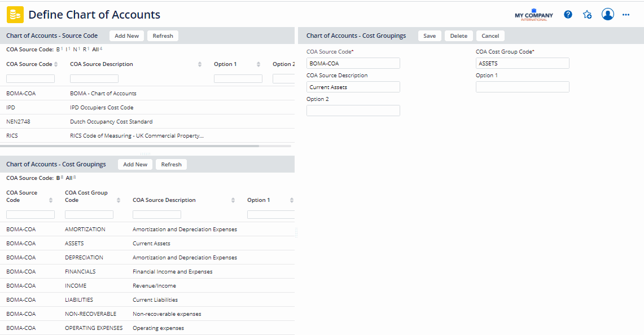Image resolution: width=644 pixels, height=335 pixels.
Task: Open the help question mark icon
Action: point(568,15)
